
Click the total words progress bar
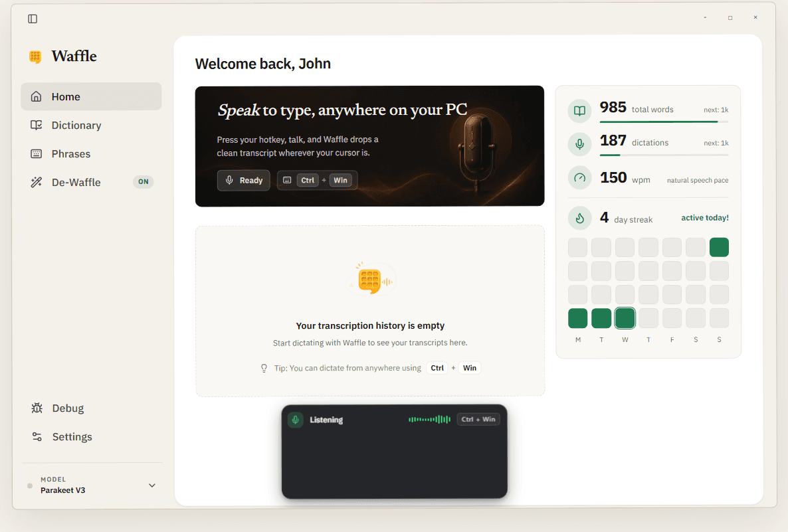pyautogui.click(x=664, y=122)
